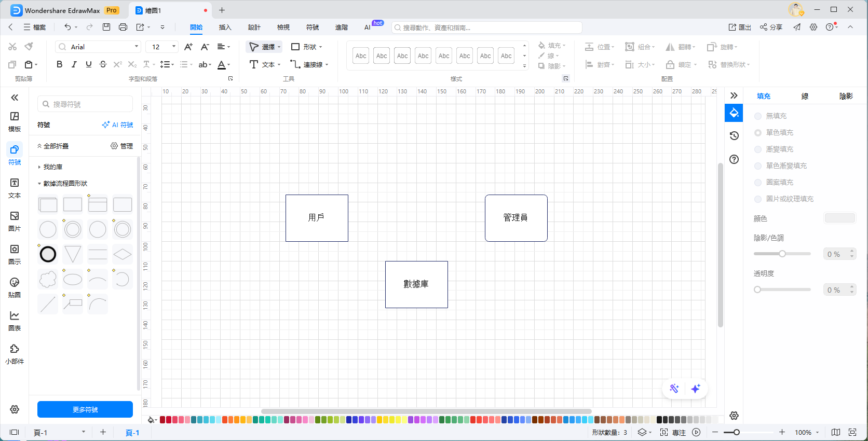
Task: Switch to the 陰影 tab in right panel
Action: pos(846,96)
